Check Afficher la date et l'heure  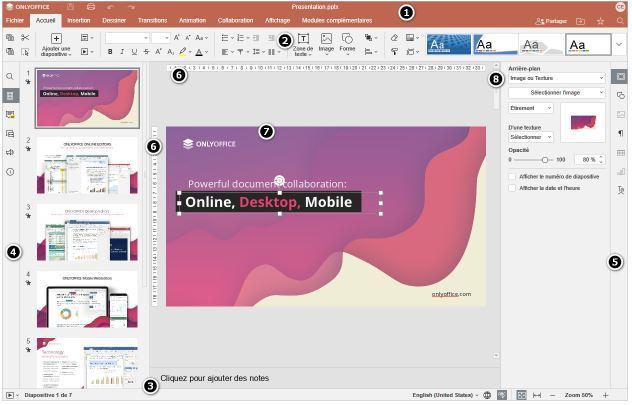click(x=512, y=188)
